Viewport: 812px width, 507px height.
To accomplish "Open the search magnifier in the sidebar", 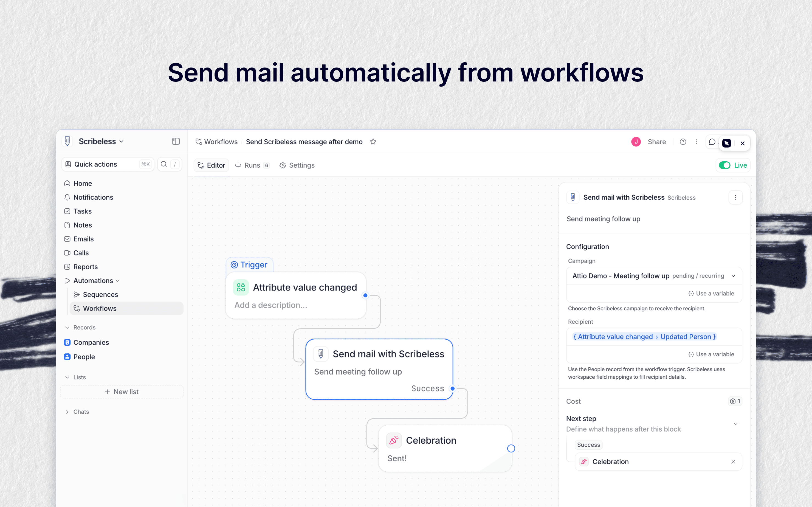I will click(x=164, y=164).
